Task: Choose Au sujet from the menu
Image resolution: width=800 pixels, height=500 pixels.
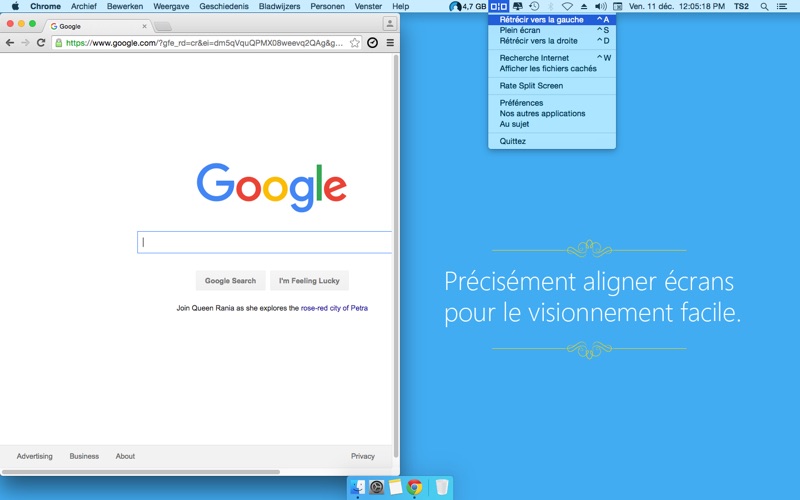Action: tap(552, 124)
